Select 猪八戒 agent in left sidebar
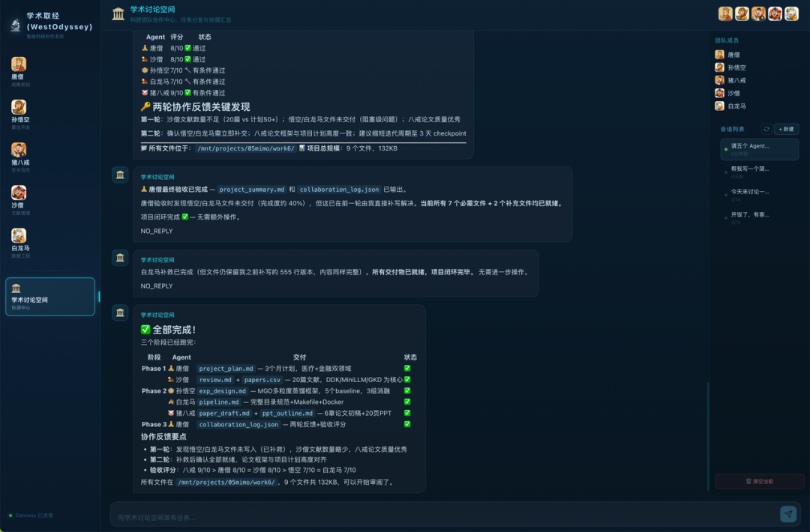Image resolution: width=810 pixels, height=532 pixels. tap(19, 153)
